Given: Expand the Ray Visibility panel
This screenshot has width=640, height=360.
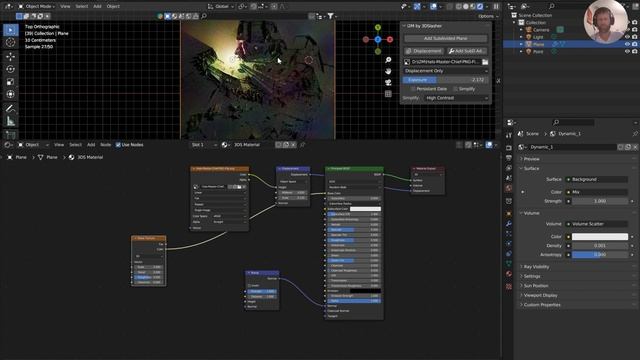Looking at the screenshot, I should click(536, 267).
